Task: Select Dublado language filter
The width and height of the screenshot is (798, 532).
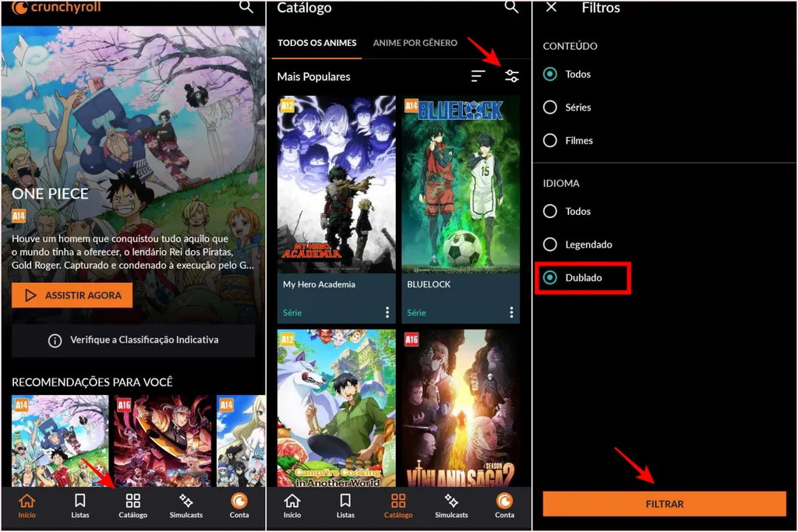Action: (x=573, y=278)
